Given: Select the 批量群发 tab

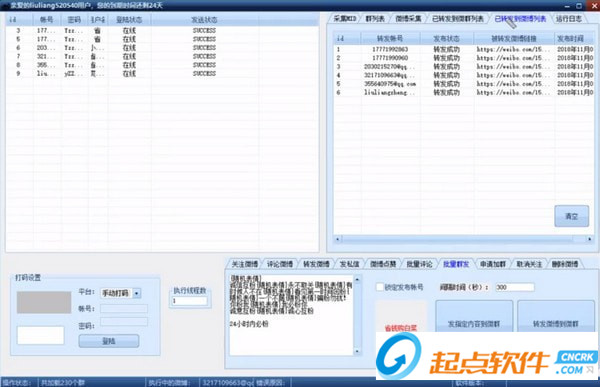Looking at the screenshot, I should (456, 264).
